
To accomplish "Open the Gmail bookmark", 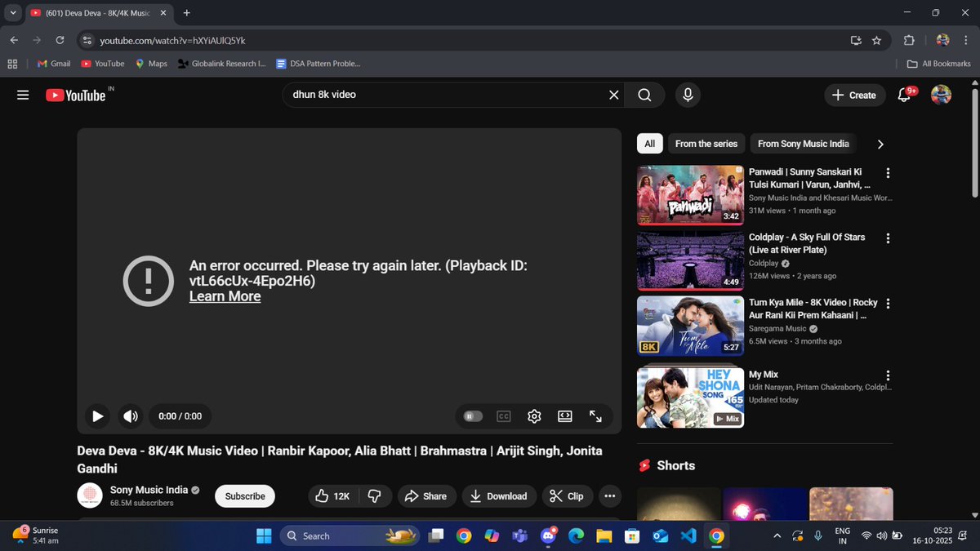I will [x=54, y=64].
